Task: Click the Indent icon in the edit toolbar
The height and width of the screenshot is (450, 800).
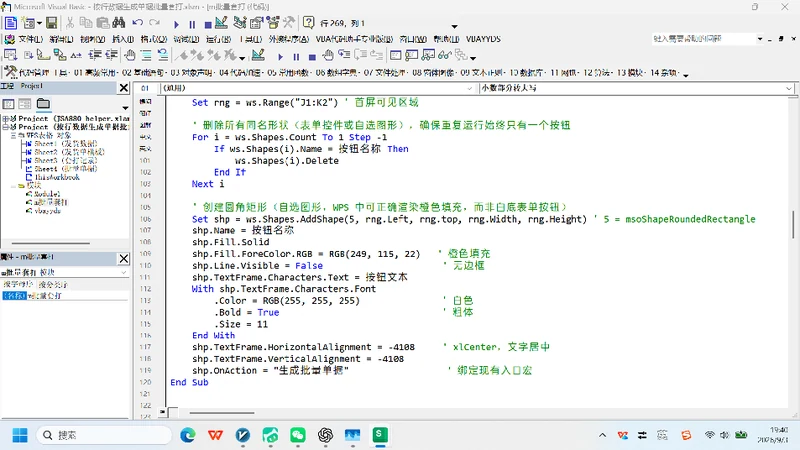Action: (95, 55)
